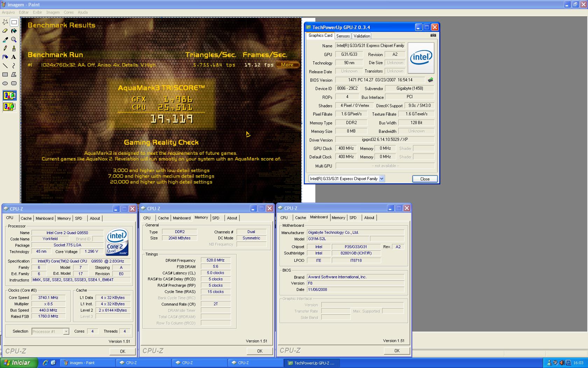588x368 pixels.
Task: Select the Polygon shape tool
Action: tap(14, 74)
